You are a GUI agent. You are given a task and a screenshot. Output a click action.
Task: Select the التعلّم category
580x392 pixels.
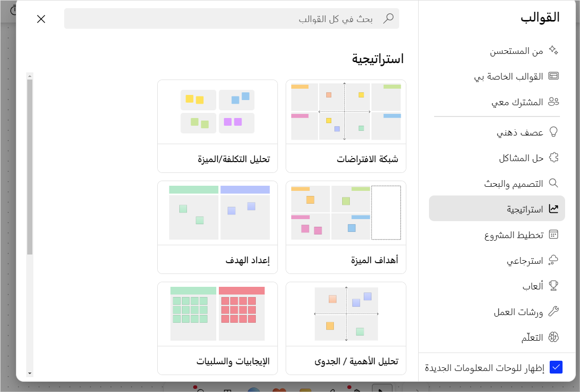497,337
